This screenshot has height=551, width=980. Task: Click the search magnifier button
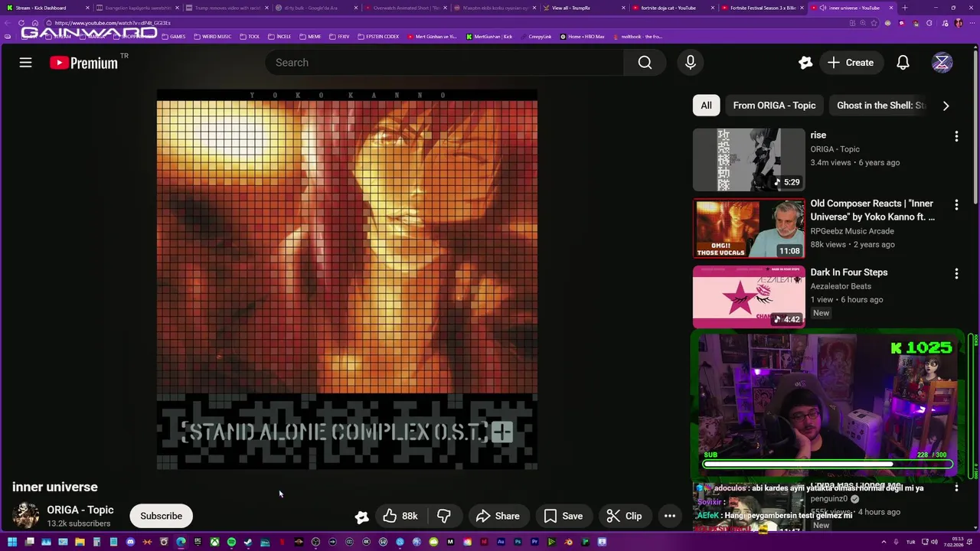tap(645, 63)
